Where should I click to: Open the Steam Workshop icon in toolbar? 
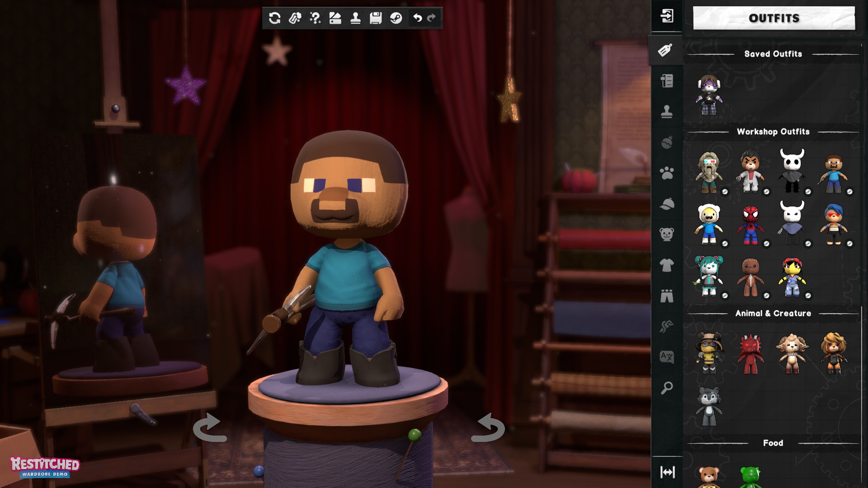[x=396, y=18]
